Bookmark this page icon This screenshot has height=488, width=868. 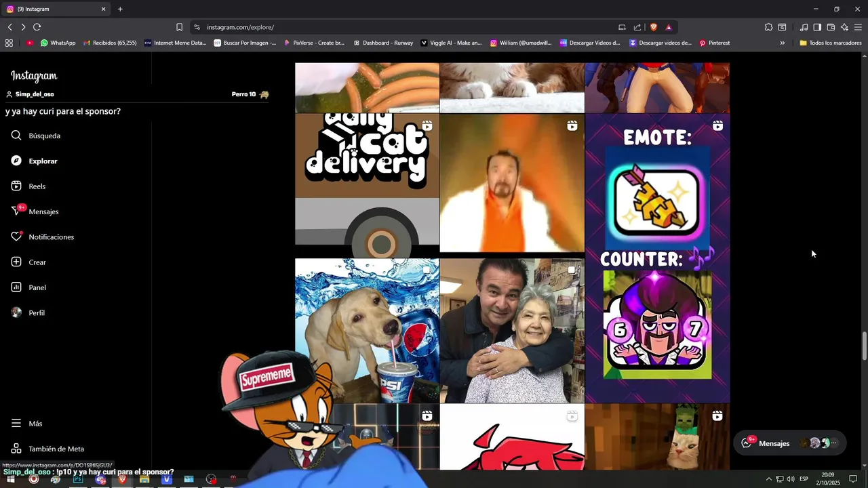[179, 27]
